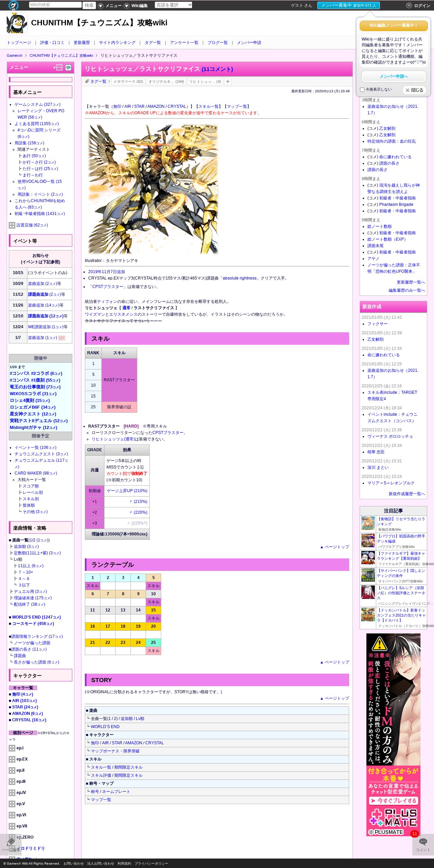Click the Gamerch logo icon in top bar
434x868 pixels.
[14, 5]
